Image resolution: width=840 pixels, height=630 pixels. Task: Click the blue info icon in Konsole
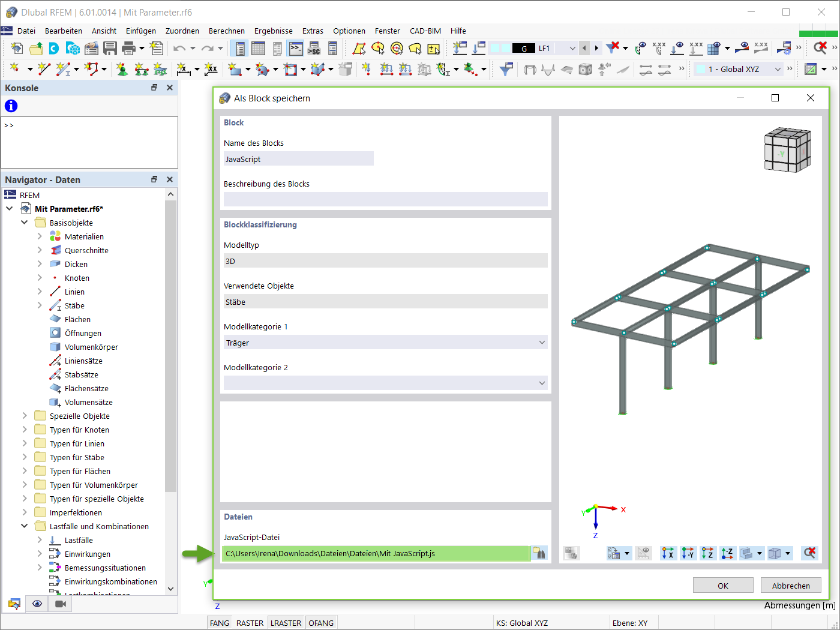point(11,106)
